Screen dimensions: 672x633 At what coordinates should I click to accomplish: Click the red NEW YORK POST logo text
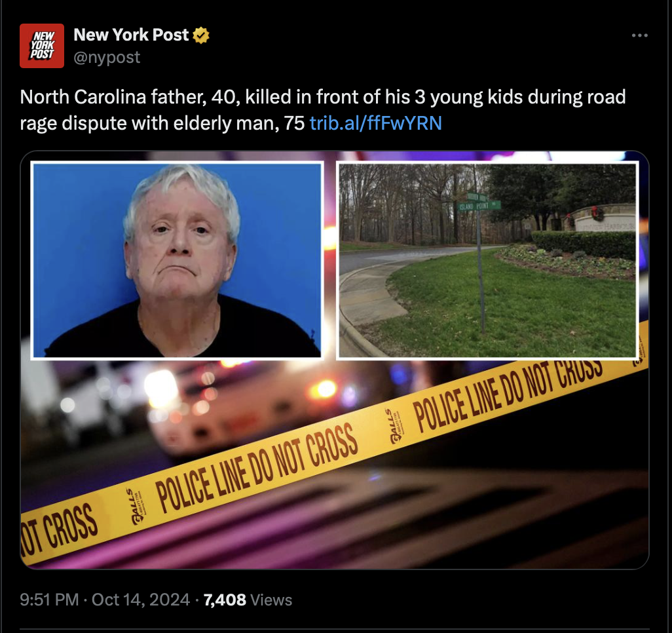click(42, 45)
